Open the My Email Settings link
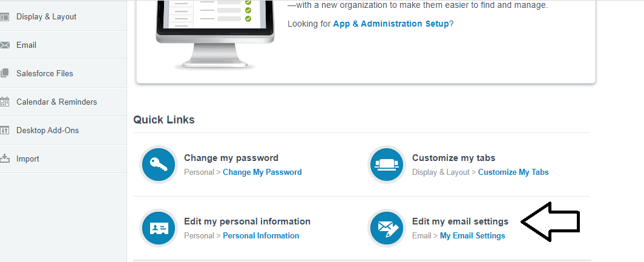 472,235
